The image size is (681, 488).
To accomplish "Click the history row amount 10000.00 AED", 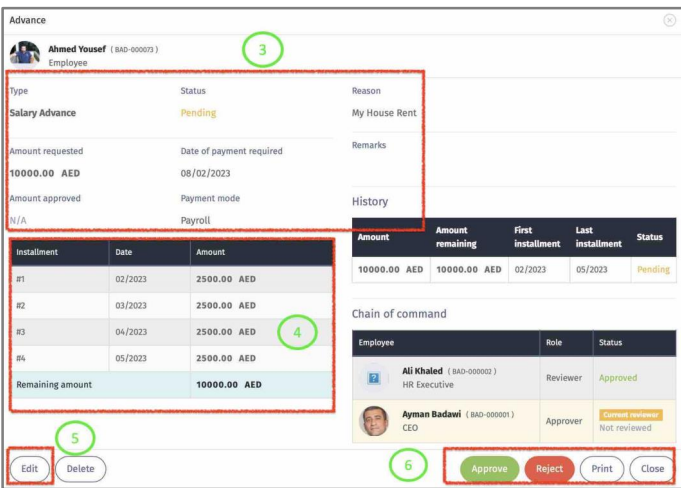I will 388,270.
